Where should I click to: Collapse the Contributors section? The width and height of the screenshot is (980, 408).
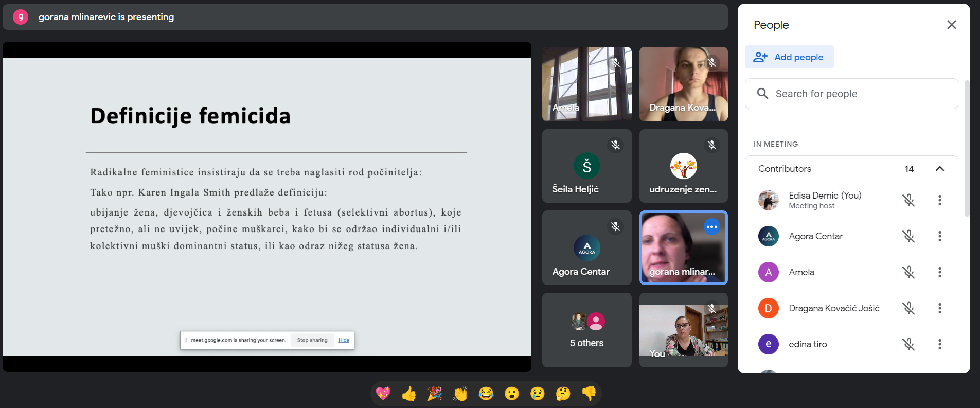pyautogui.click(x=940, y=169)
